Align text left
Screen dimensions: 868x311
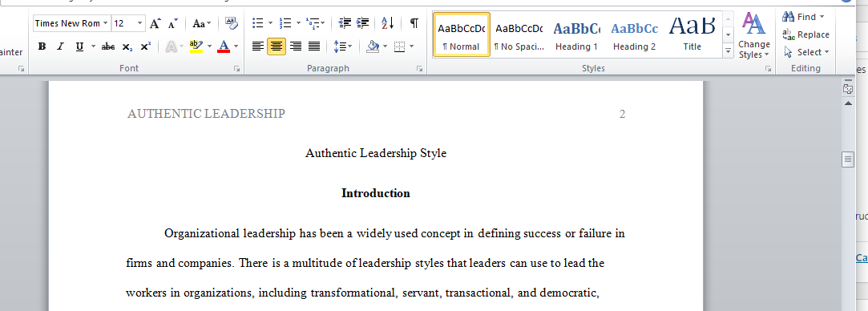[x=258, y=46]
